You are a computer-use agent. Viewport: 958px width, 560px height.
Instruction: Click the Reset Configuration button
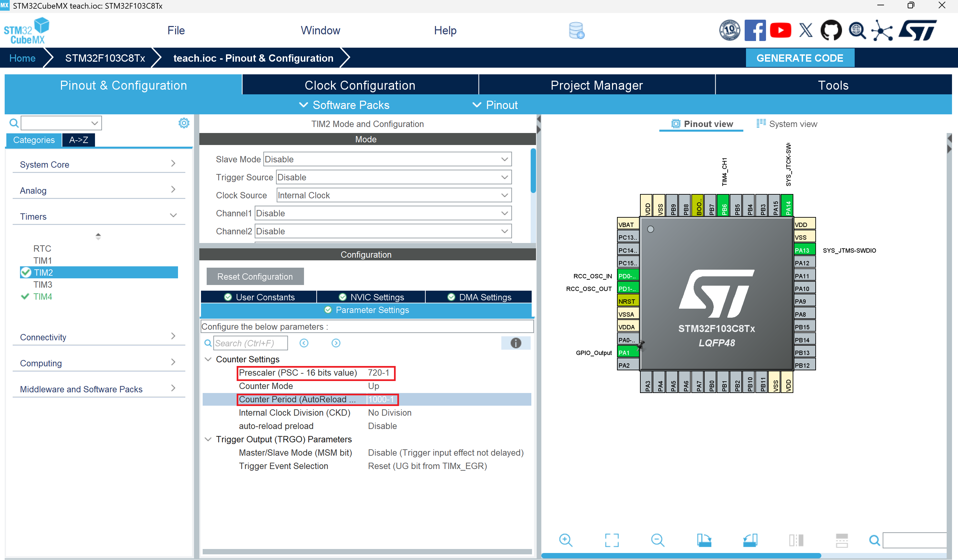[255, 276]
